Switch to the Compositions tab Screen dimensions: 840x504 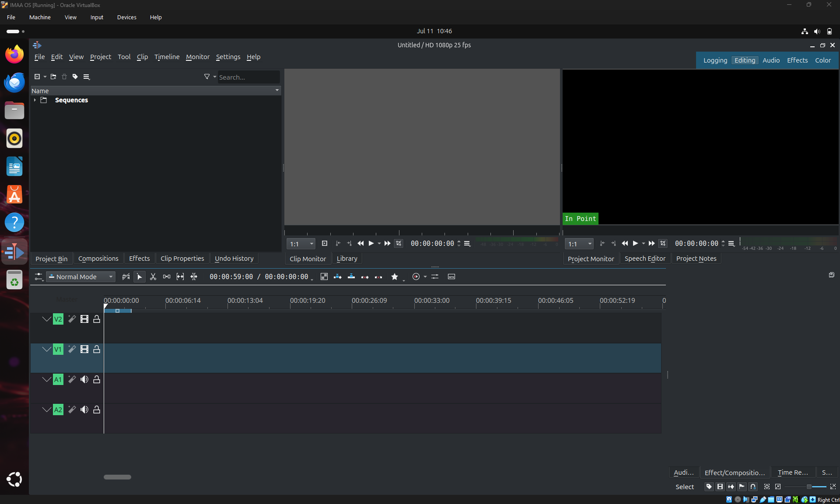coord(98,259)
